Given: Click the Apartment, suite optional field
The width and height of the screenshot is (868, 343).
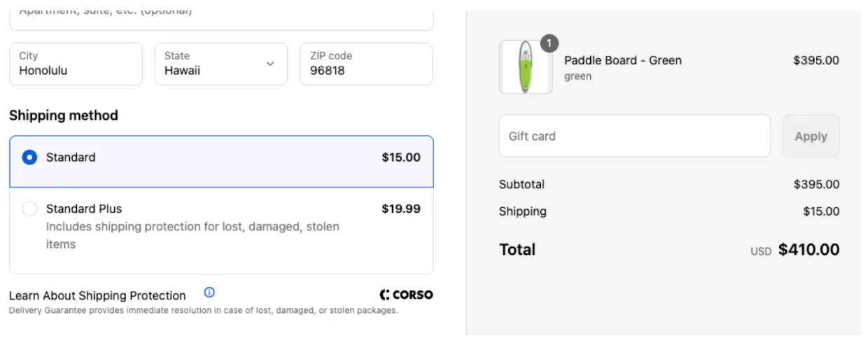Looking at the screenshot, I should [x=221, y=15].
